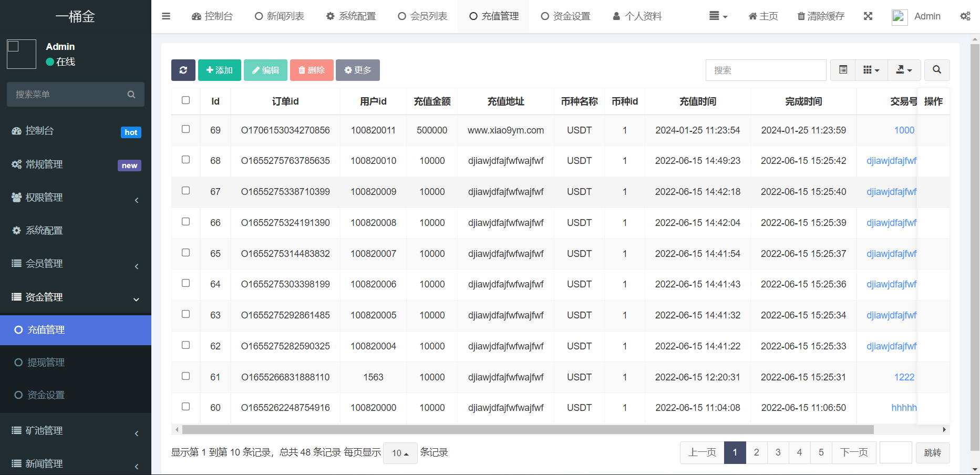
Task: Click the hot badge beside 控制台
Action: click(131, 132)
